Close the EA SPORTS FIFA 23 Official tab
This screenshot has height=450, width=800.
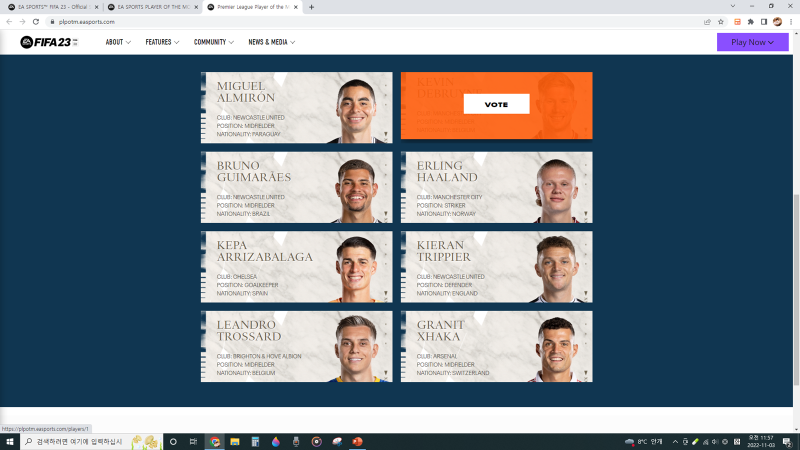[96, 7]
